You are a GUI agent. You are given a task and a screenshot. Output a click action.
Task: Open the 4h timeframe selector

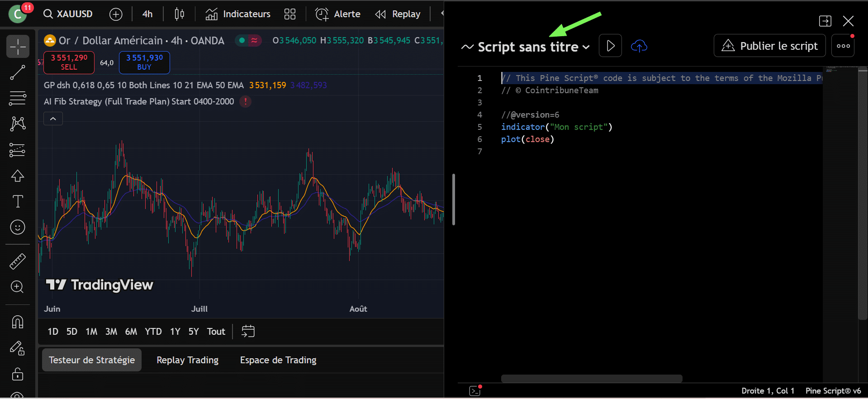point(147,14)
